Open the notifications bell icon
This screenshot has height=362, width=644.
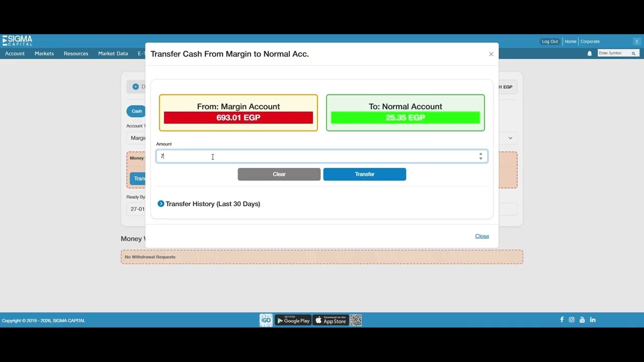coord(590,53)
